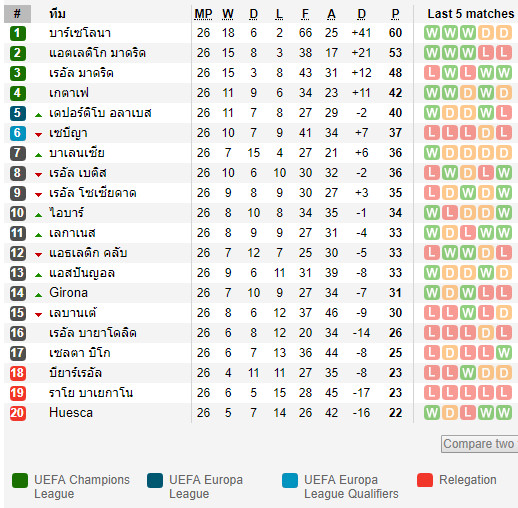This screenshot has width=518, height=508.
Task: Open the เรอัล มาดริด team link
Action: tap(81, 73)
